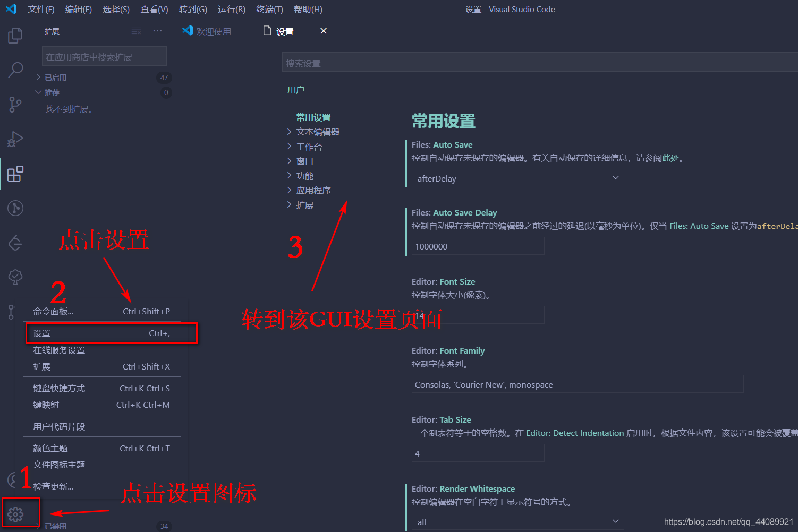The height and width of the screenshot is (532, 798).
Task: Choose 颜色主题 from the menu
Action: (101, 448)
